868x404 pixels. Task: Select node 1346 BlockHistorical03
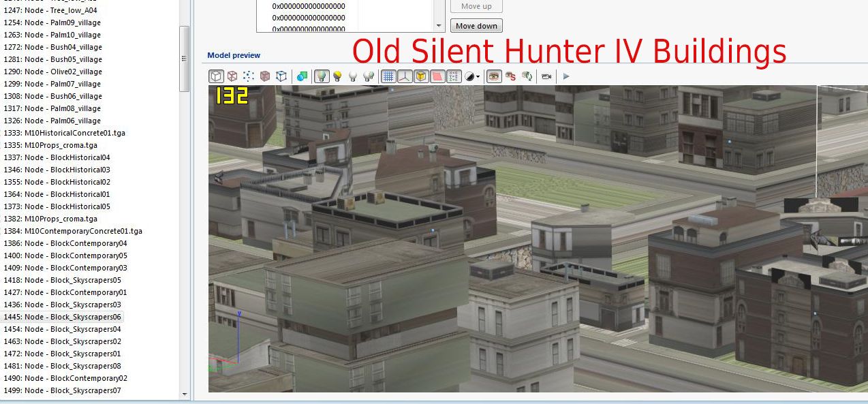point(57,170)
